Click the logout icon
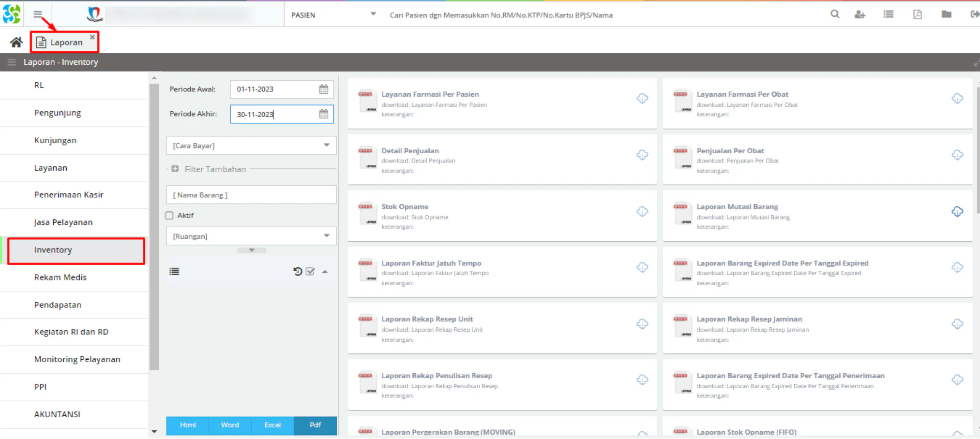The width and height of the screenshot is (980, 439). pos(975,15)
